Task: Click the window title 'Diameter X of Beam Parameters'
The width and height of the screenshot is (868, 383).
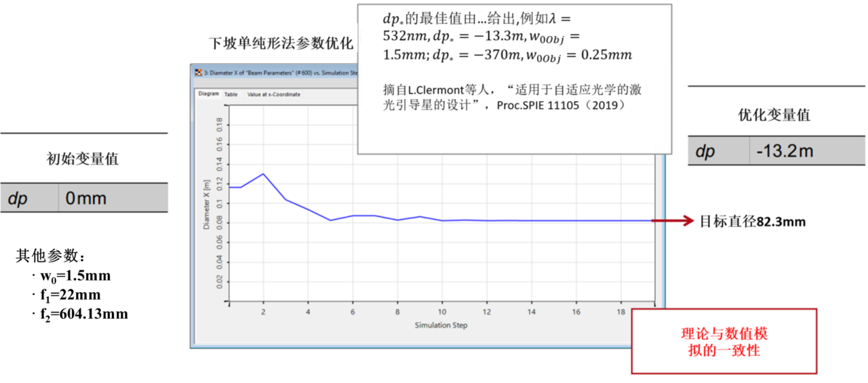Action: tap(281, 72)
